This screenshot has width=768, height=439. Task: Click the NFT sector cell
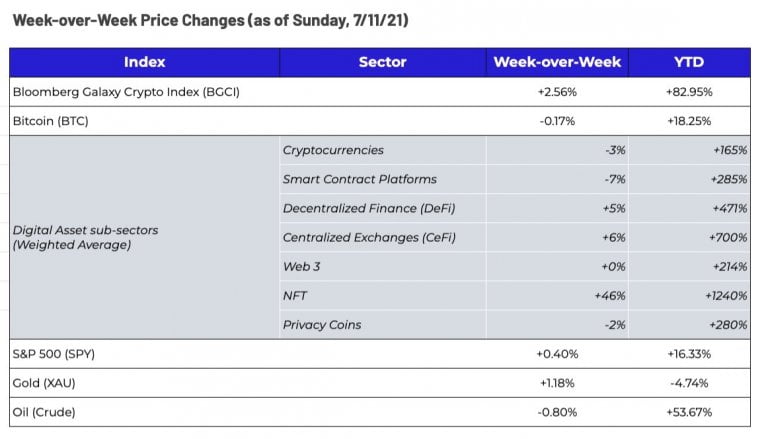[296, 296]
